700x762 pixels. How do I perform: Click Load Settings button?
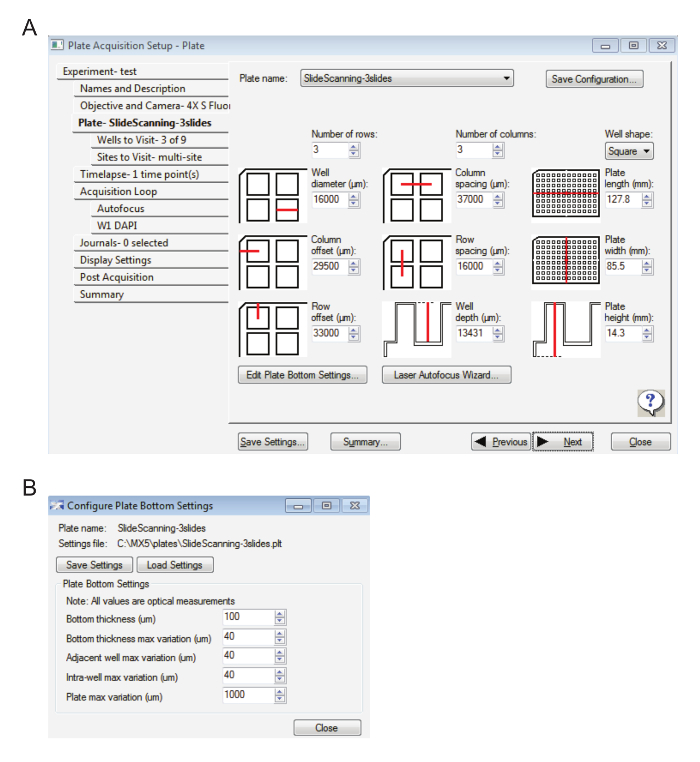tap(175, 565)
